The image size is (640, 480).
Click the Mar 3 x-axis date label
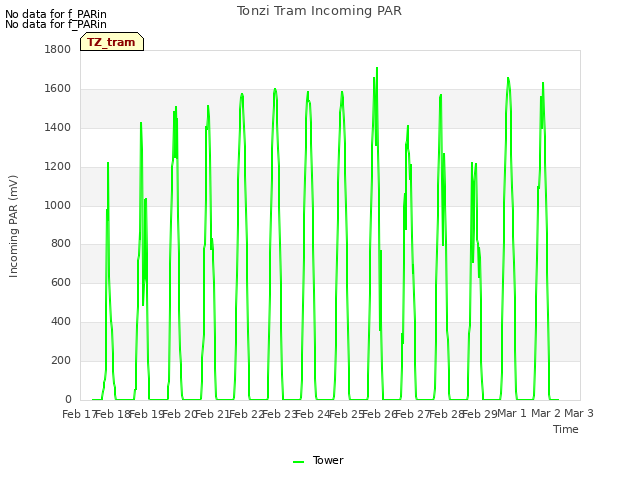pyautogui.click(x=579, y=413)
